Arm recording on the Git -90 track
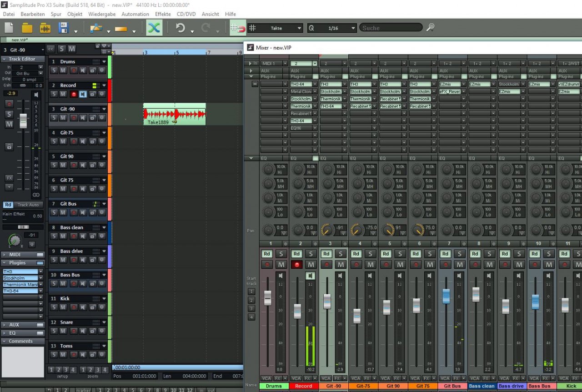The width and height of the screenshot is (582, 392). click(74, 118)
